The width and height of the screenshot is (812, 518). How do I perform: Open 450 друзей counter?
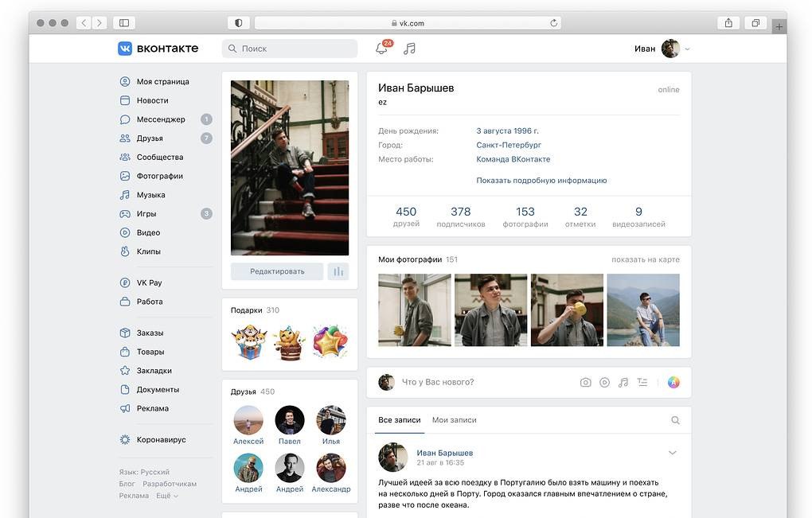pyautogui.click(x=406, y=216)
